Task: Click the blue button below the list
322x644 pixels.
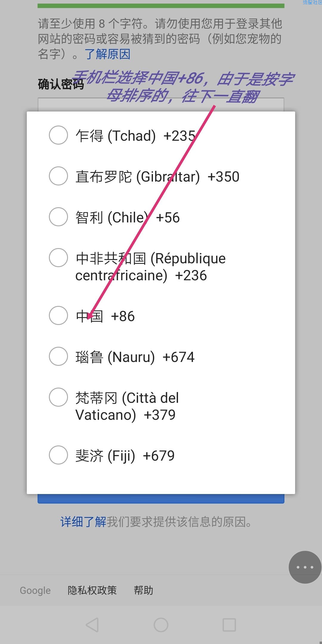Action: (x=161, y=499)
